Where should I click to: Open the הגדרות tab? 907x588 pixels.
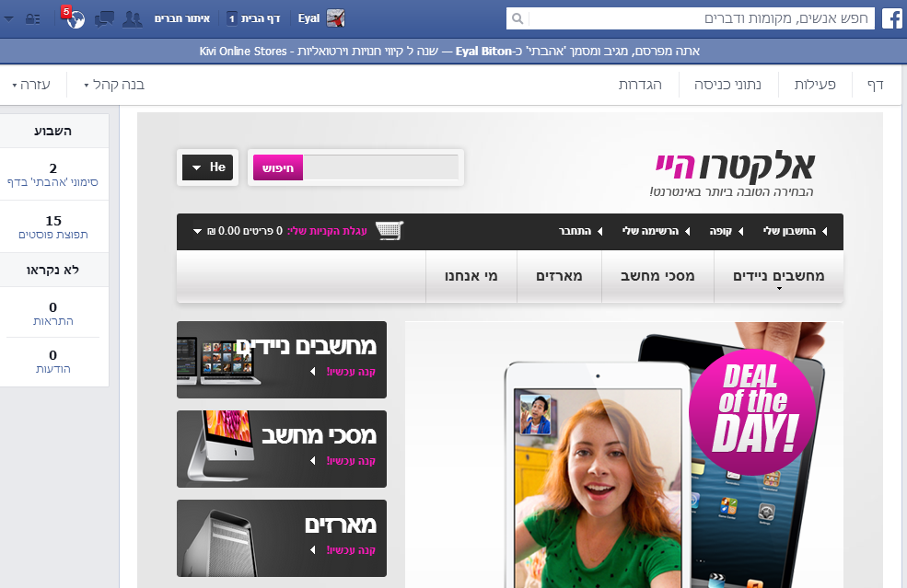pyautogui.click(x=640, y=85)
